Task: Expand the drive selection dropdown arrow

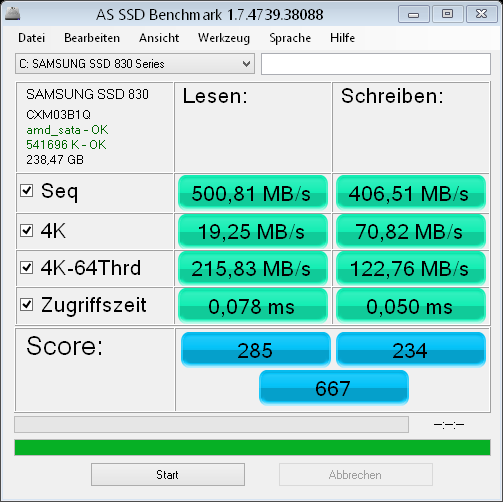Action: 246,63
